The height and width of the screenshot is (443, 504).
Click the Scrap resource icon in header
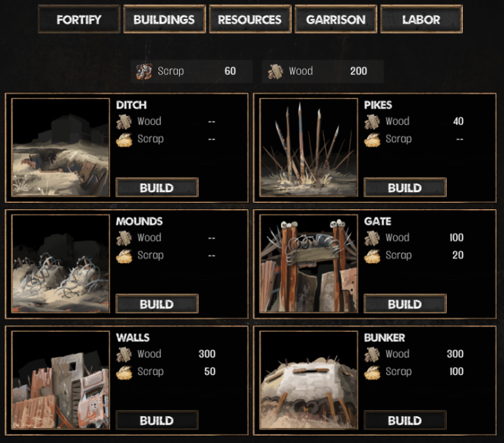tap(144, 71)
